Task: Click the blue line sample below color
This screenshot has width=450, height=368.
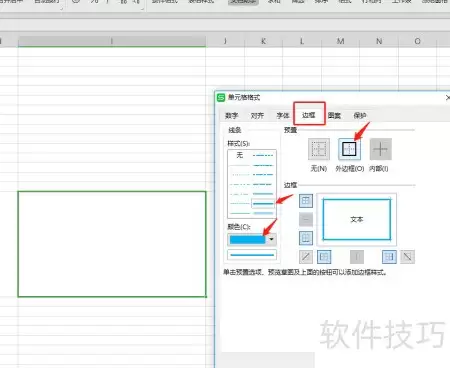Action: (252, 255)
